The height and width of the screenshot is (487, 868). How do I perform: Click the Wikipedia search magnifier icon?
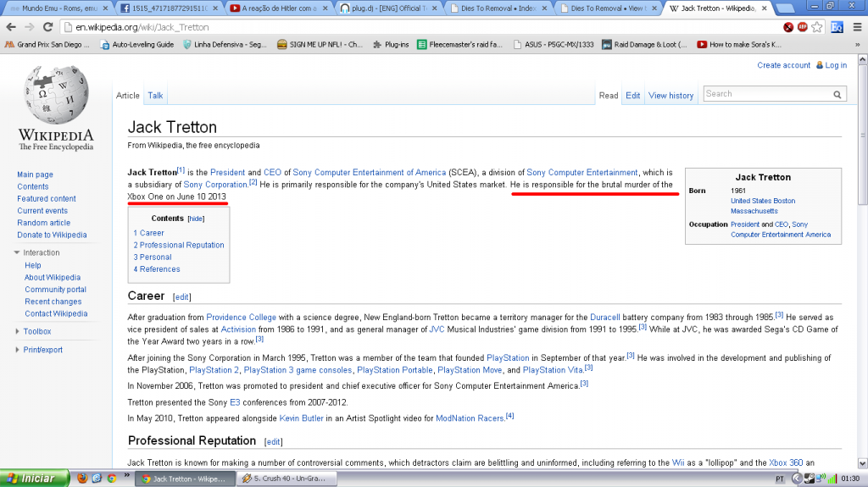837,95
